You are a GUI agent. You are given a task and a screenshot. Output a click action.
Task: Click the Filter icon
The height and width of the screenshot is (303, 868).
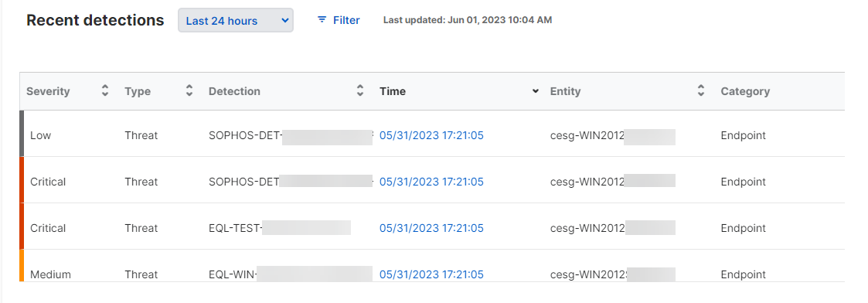tap(322, 20)
